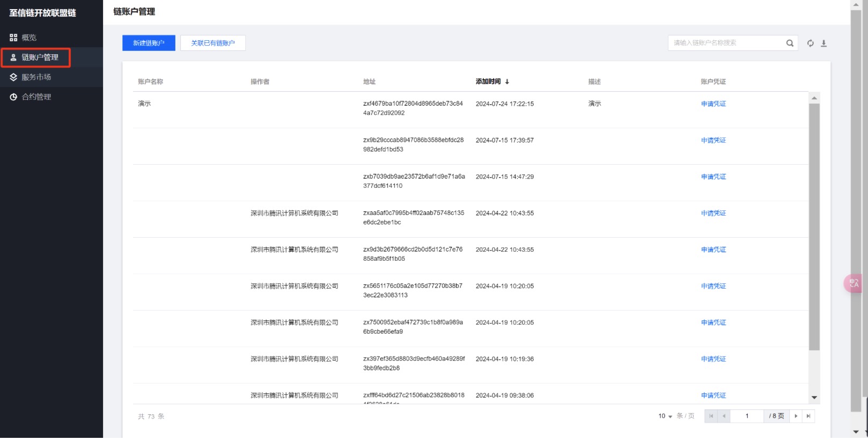Image resolution: width=868 pixels, height=440 pixels.
Task: Click the table's vertical scrollbar thumb
Action: coord(814,225)
